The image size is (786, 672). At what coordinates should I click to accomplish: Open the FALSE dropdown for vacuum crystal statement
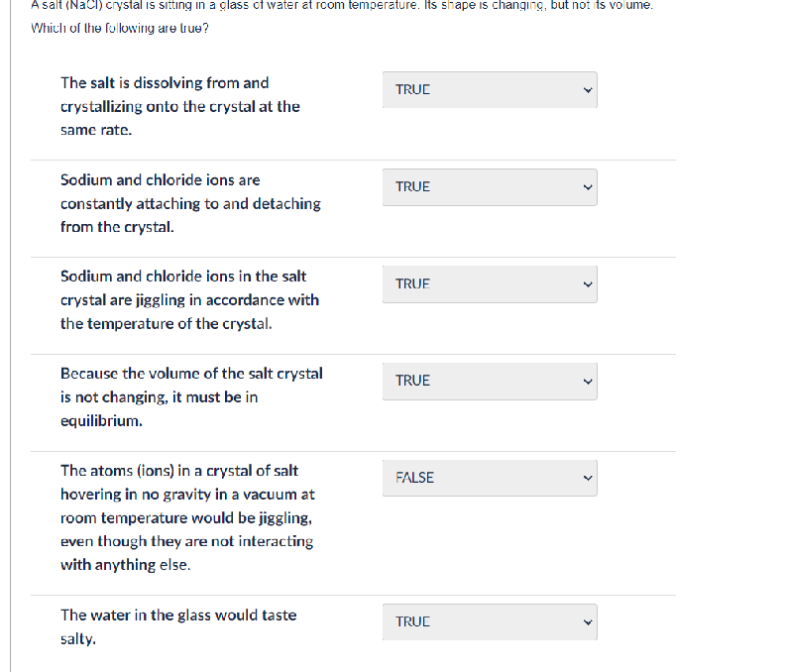click(x=490, y=478)
